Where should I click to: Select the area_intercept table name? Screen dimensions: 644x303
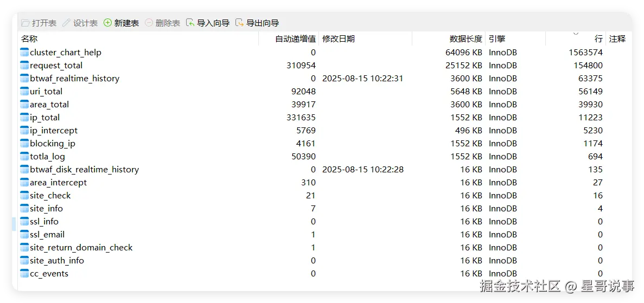tap(58, 183)
